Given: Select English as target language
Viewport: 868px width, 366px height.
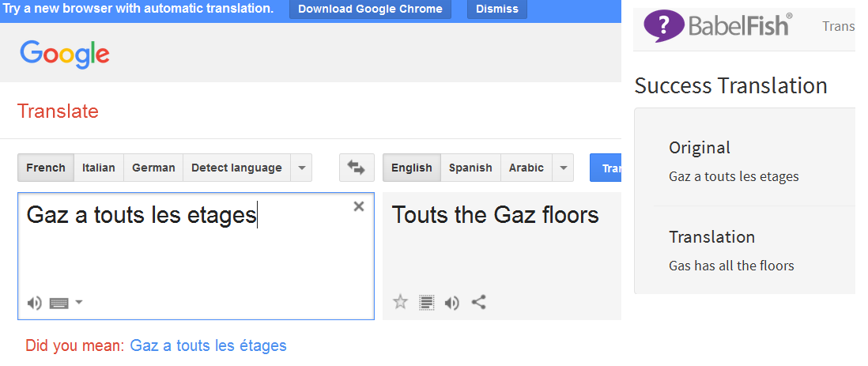Looking at the screenshot, I should pos(412,168).
